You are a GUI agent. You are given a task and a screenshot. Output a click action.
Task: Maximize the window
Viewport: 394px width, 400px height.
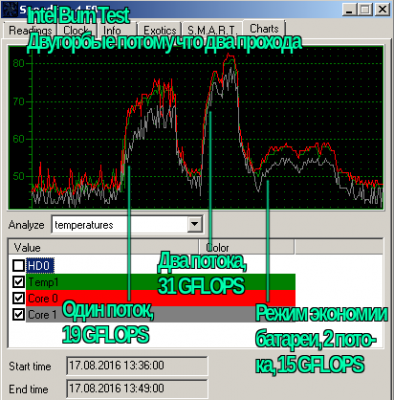pyautogui.click(x=365, y=9)
